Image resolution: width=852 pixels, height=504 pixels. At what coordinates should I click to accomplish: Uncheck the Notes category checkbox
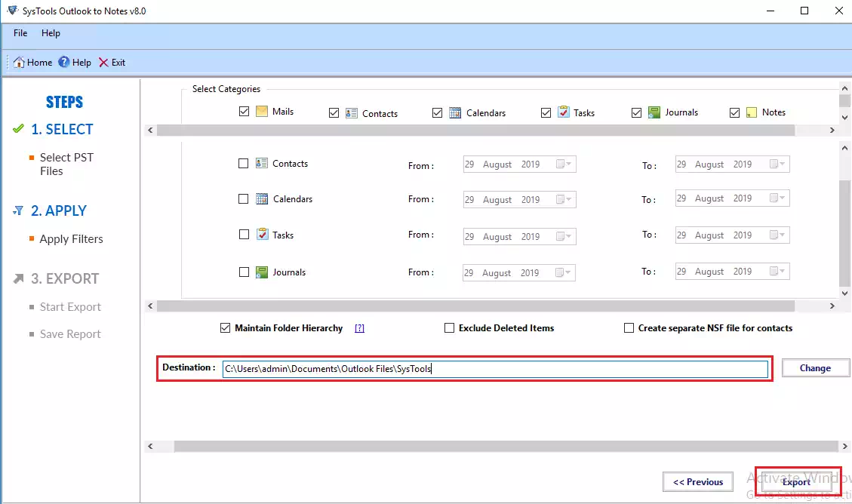734,112
